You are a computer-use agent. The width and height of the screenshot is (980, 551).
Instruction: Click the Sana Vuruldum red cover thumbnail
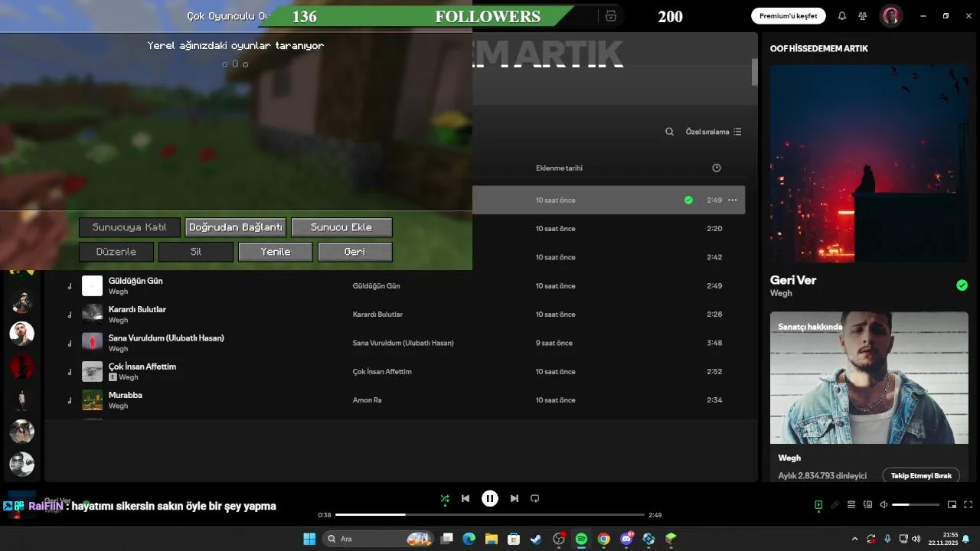(x=92, y=343)
